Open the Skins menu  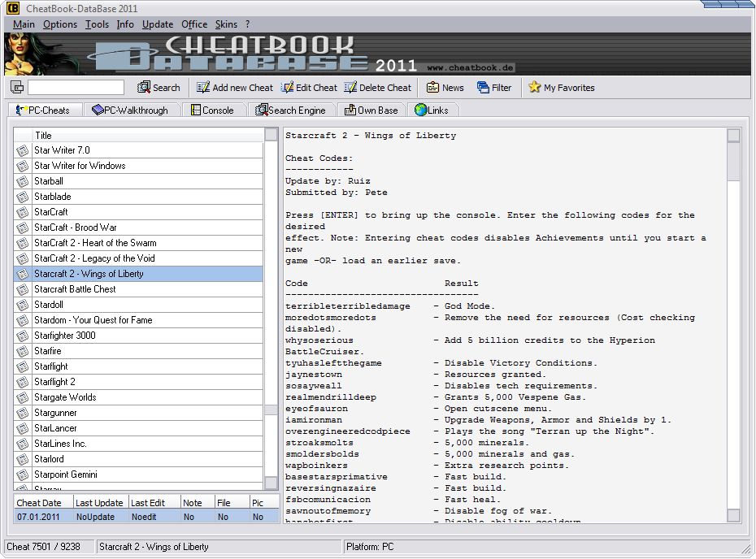tap(226, 24)
